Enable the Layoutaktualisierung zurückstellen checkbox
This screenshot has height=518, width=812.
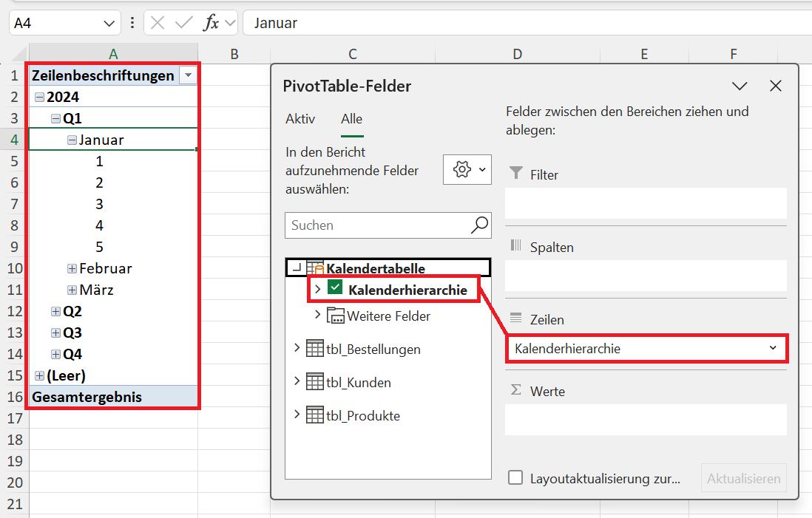click(x=515, y=477)
